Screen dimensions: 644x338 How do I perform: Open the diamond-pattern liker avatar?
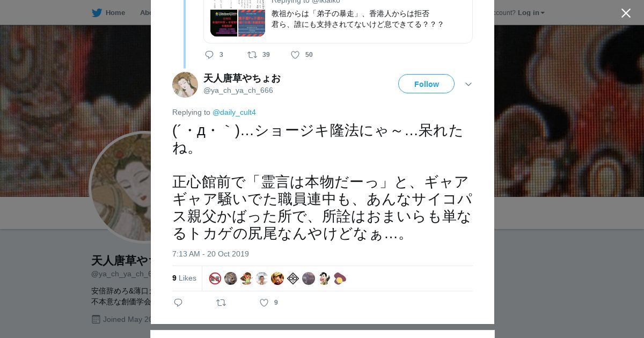(x=293, y=278)
